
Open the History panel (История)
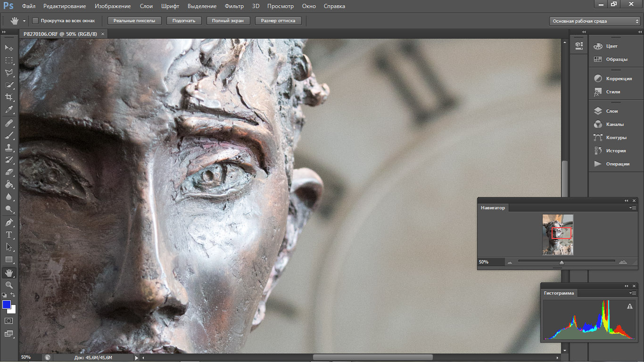[616, 151]
